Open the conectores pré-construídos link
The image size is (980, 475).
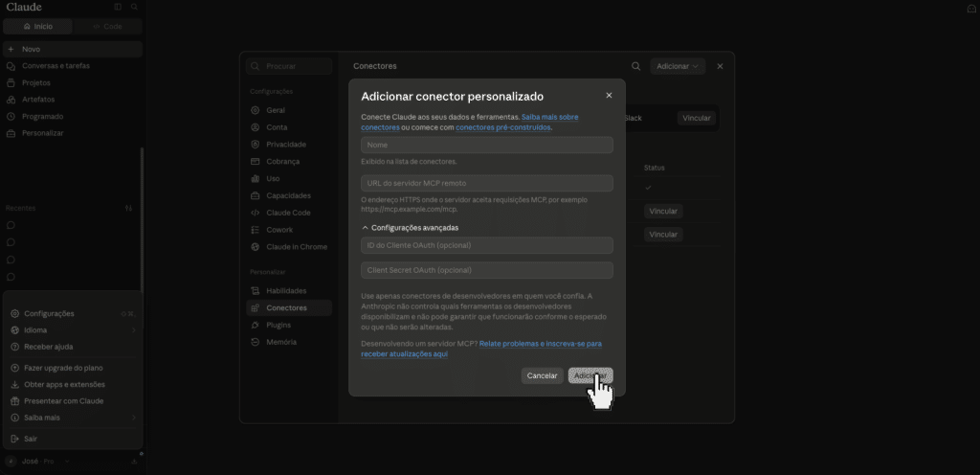pos(503,127)
